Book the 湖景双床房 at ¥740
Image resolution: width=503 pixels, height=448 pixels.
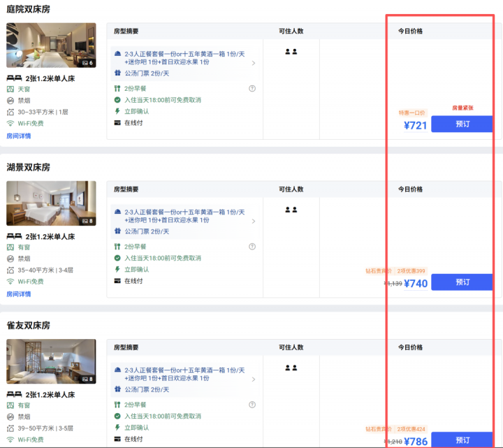(x=462, y=282)
